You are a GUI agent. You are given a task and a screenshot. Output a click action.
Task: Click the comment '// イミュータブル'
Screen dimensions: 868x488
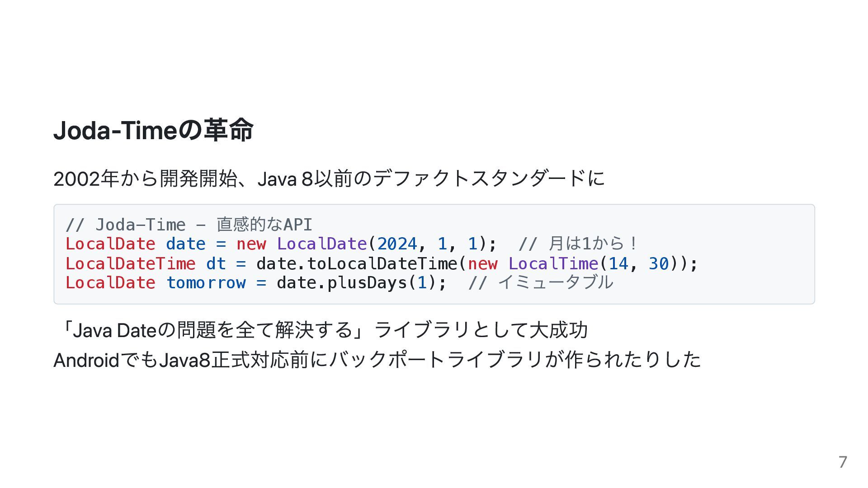click(541, 283)
